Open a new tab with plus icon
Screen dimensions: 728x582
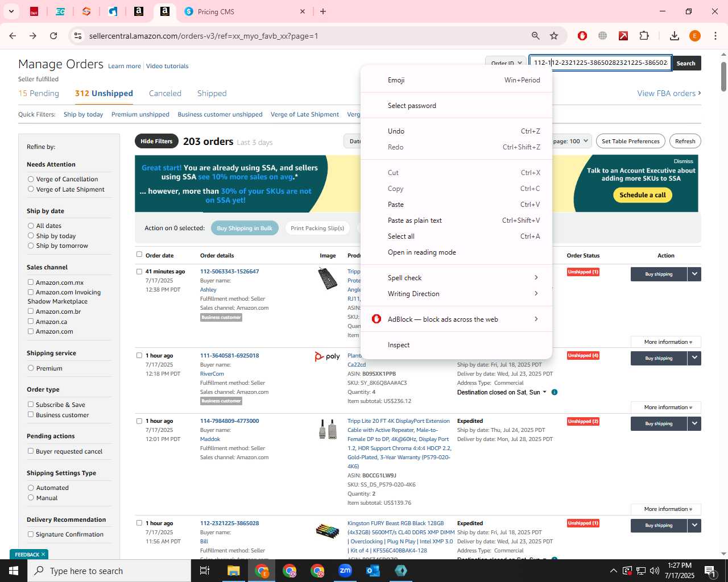pos(323,11)
